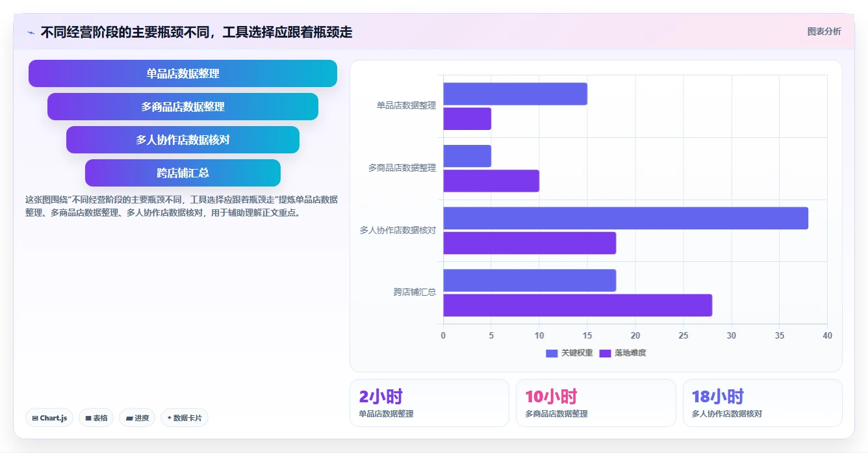This screenshot has width=868, height=453.
Task: Click 单品店数据整理 caption under 2小时
Action: (386, 413)
